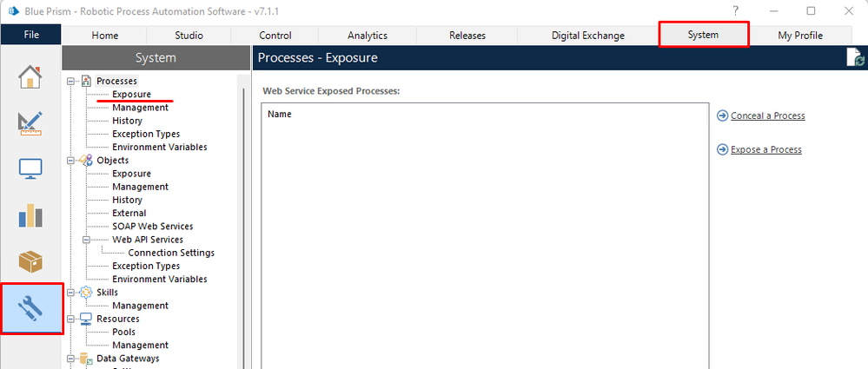868x369 pixels.
Task: Click the Resources tree node icon
Action: tap(86, 319)
